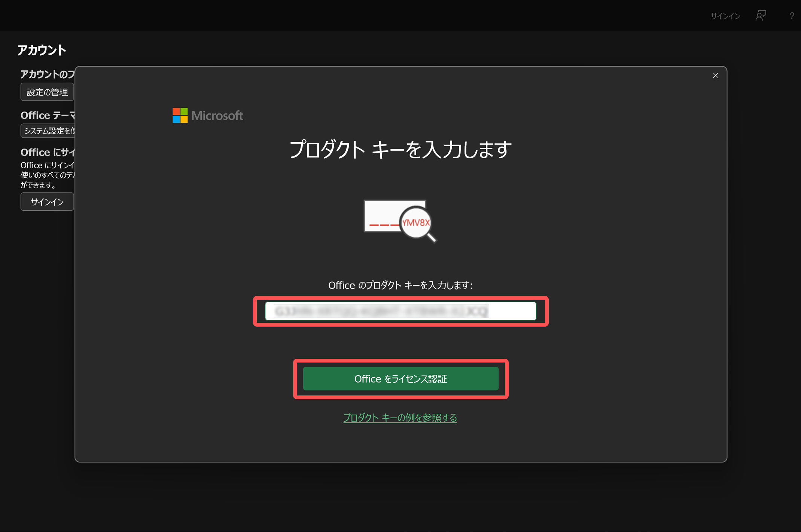Open the feedback person icon
This screenshot has width=801, height=532.
coord(761,16)
